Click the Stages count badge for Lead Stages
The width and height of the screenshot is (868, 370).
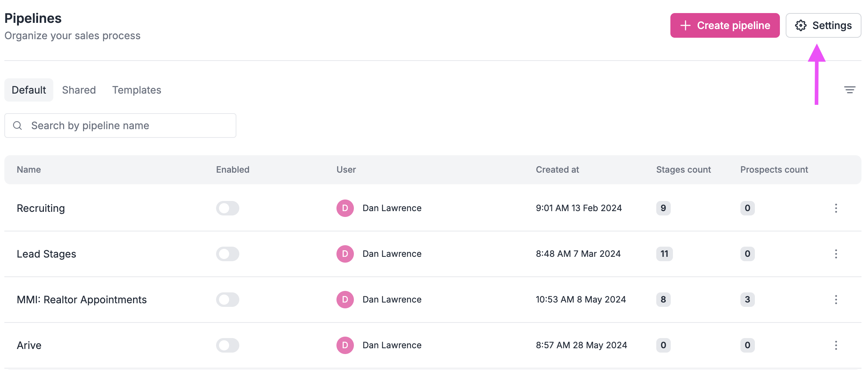click(x=664, y=254)
